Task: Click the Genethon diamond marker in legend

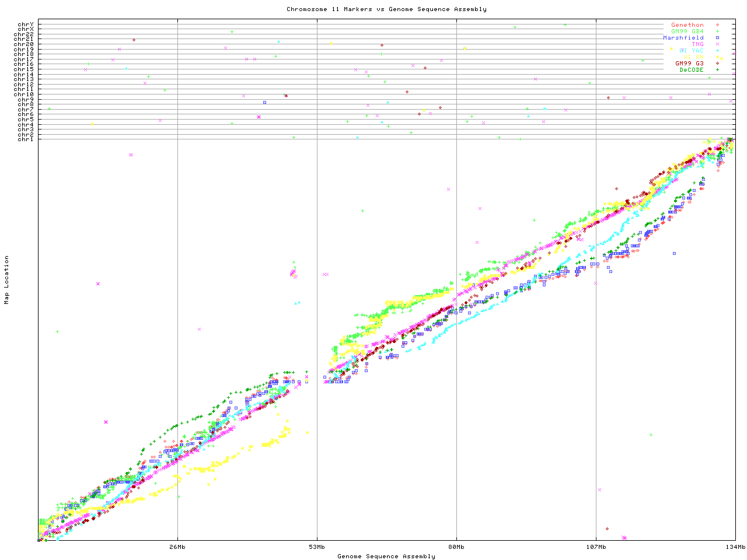Action: (717, 25)
